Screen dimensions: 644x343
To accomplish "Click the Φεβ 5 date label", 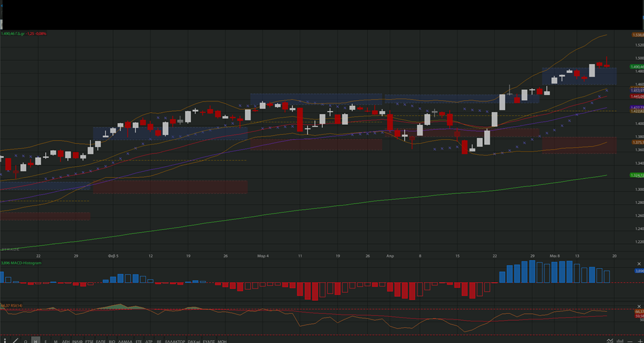I will tap(114, 256).
